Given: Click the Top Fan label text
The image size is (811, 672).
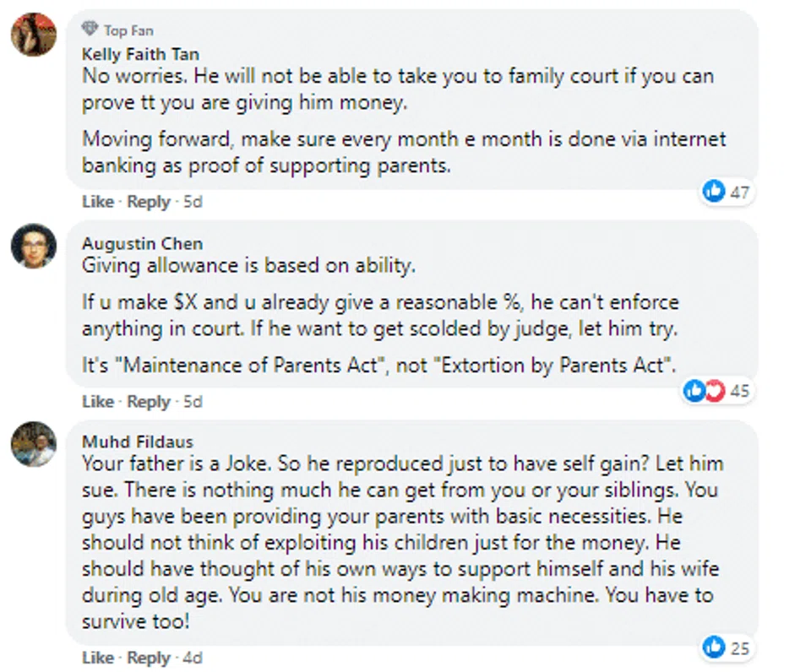Looking at the screenshot, I should point(128,30).
